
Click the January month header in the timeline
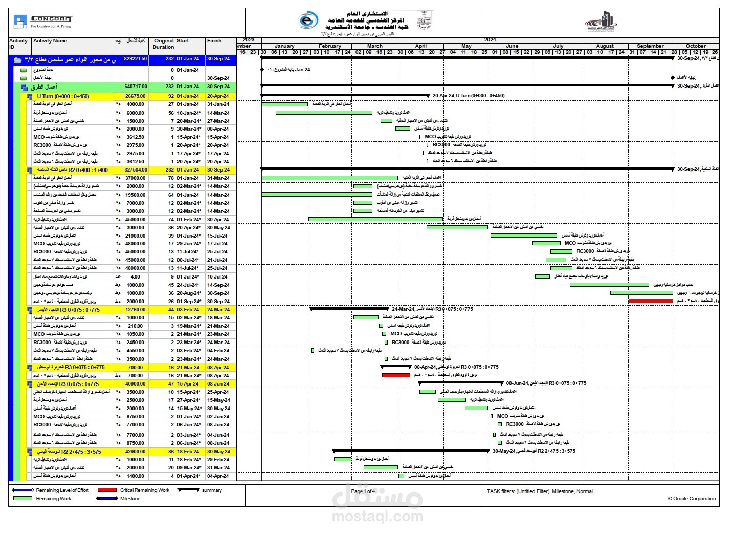pos(284,46)
